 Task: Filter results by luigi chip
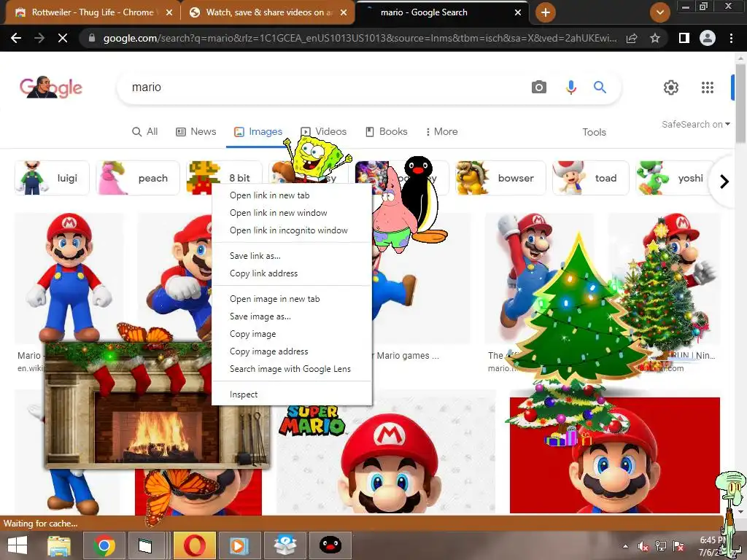[x=52, y=178]
